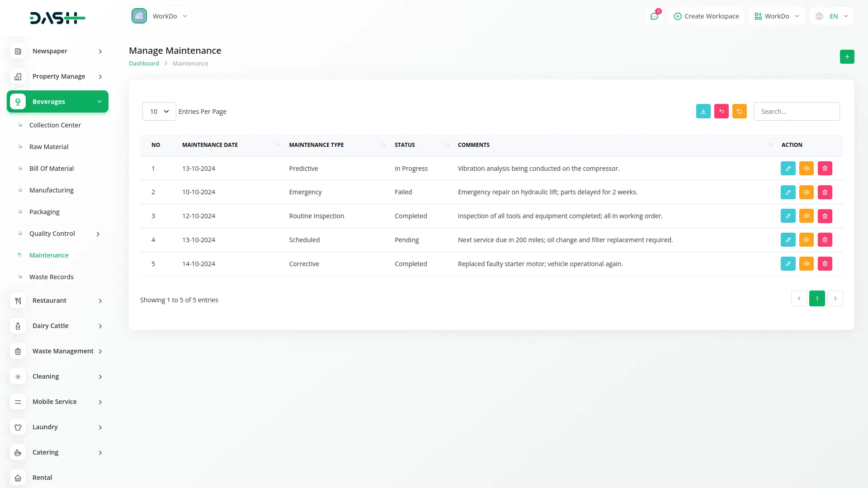Open Waste Records in sidebar
Image resolution: width=868 pixels, height=488 pixels.
(x=51, y=277)
